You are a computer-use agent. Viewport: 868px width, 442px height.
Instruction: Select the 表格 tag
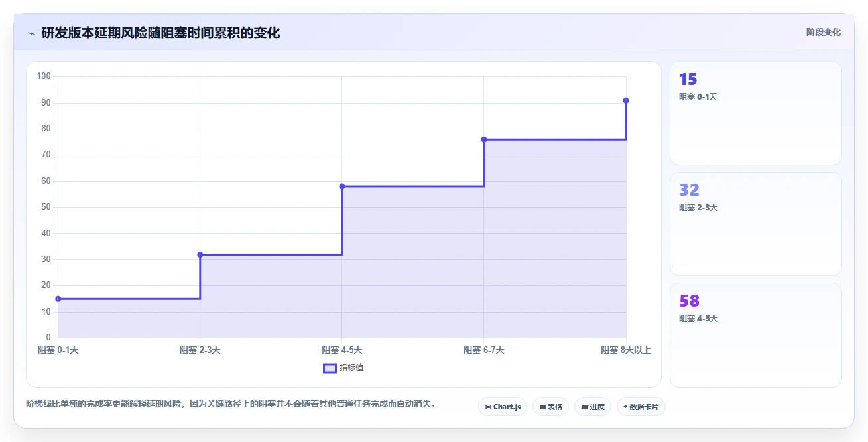[551, 407]
